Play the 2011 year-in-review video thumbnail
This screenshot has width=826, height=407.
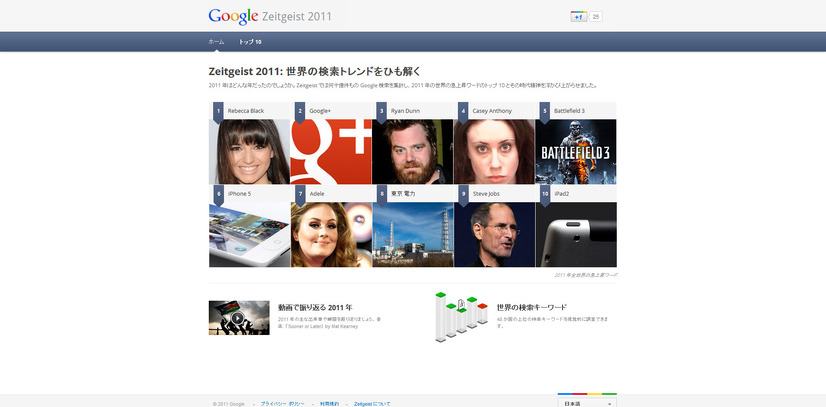[x=239, y=317]
